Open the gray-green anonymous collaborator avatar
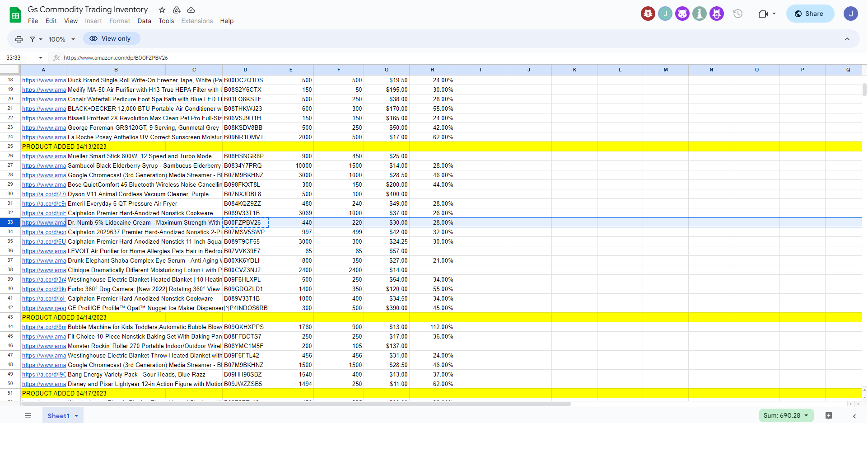This screenshot has width=868, height=471. coord(700,14)
